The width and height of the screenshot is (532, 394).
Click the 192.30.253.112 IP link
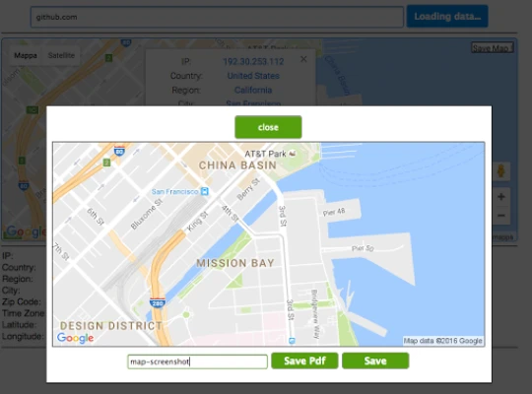[x=253, y=61]
